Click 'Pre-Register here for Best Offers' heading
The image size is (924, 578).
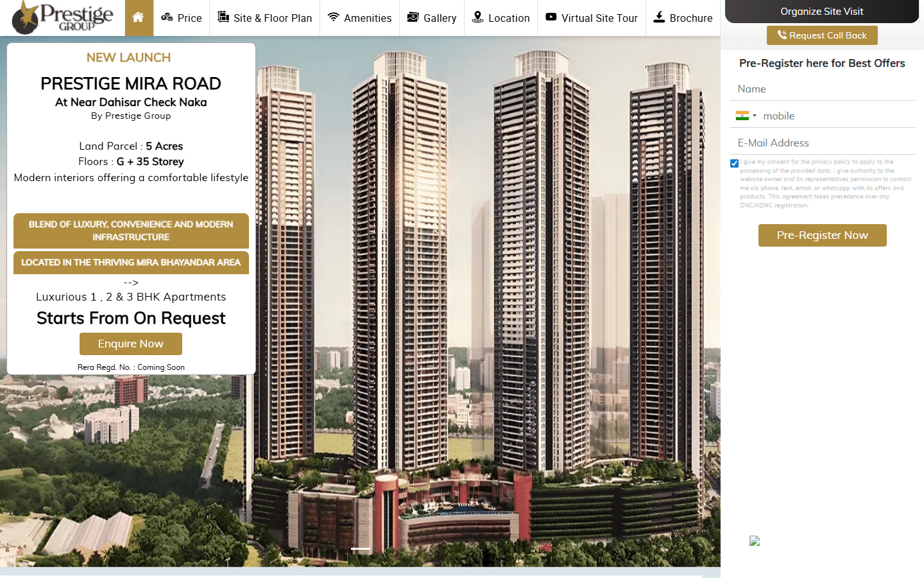(x=822, y=63)
